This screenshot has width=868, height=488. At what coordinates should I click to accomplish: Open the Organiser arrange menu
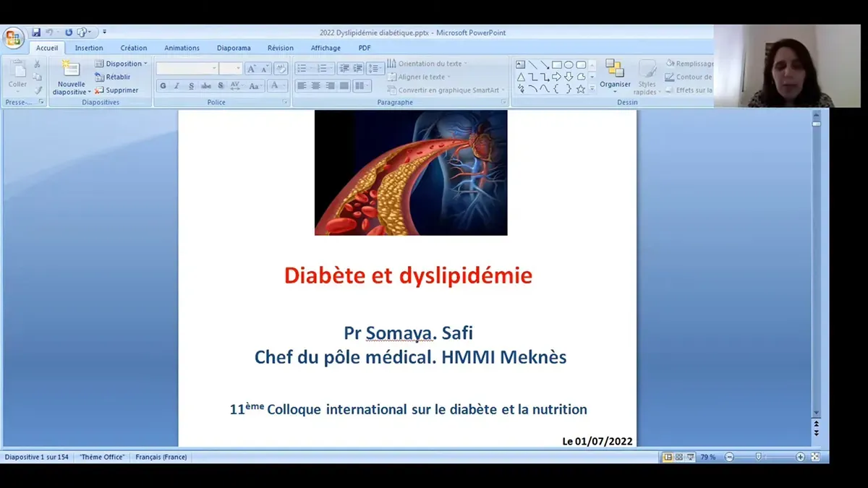tap(616, 74)
